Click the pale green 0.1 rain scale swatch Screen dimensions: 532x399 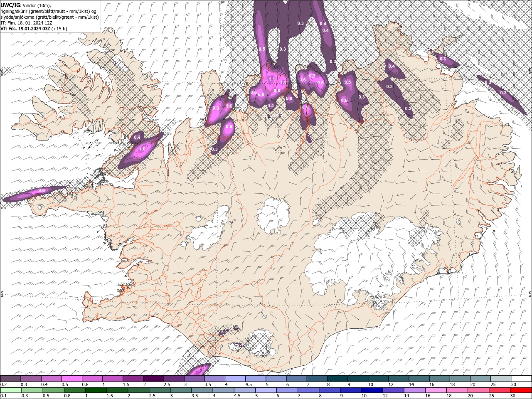[11, 390]
